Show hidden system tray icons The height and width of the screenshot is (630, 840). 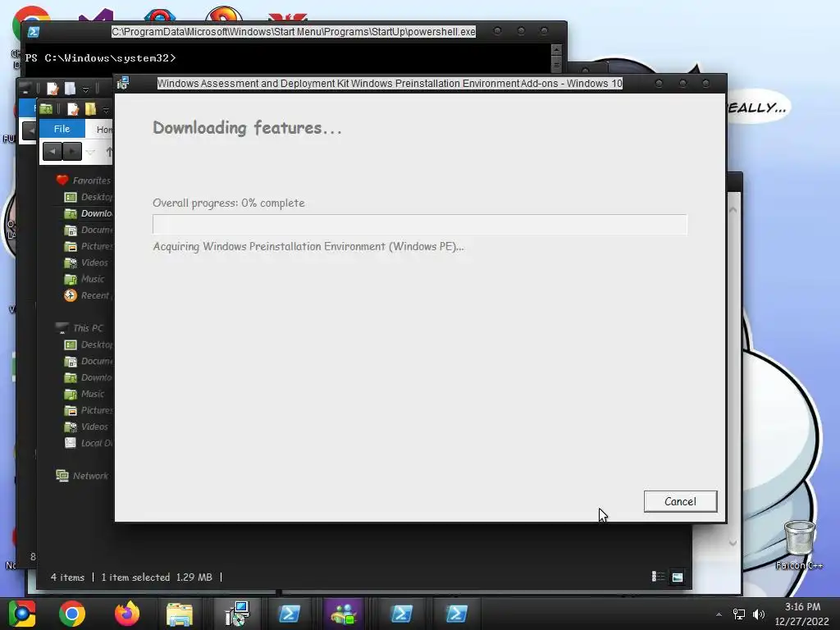pos(719,614)
